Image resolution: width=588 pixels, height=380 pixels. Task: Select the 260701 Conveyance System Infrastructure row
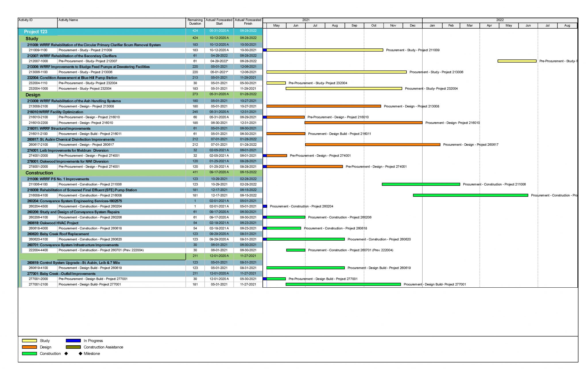click(142, 245)
